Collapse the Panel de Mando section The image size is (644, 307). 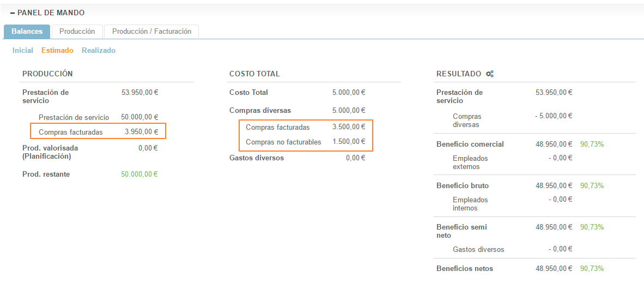click(13, 13)
